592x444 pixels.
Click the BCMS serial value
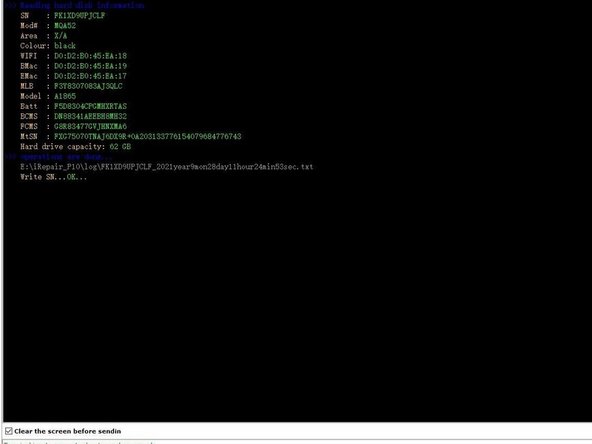[x=91, y=116]
